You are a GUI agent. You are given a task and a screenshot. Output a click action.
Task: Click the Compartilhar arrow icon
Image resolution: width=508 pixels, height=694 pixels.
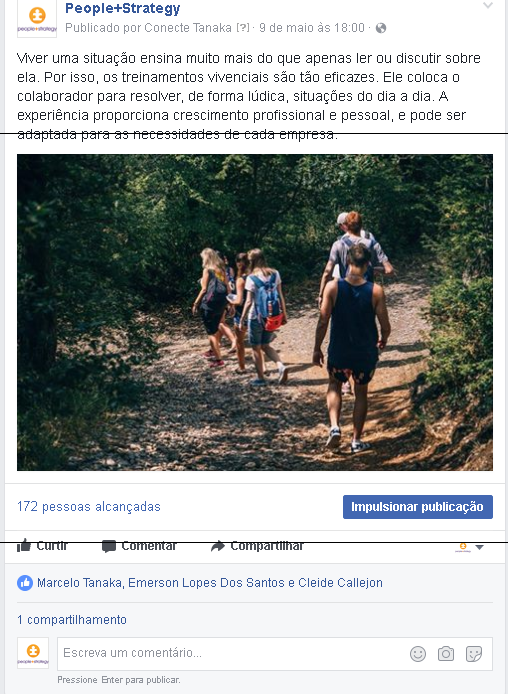(218, 546)
